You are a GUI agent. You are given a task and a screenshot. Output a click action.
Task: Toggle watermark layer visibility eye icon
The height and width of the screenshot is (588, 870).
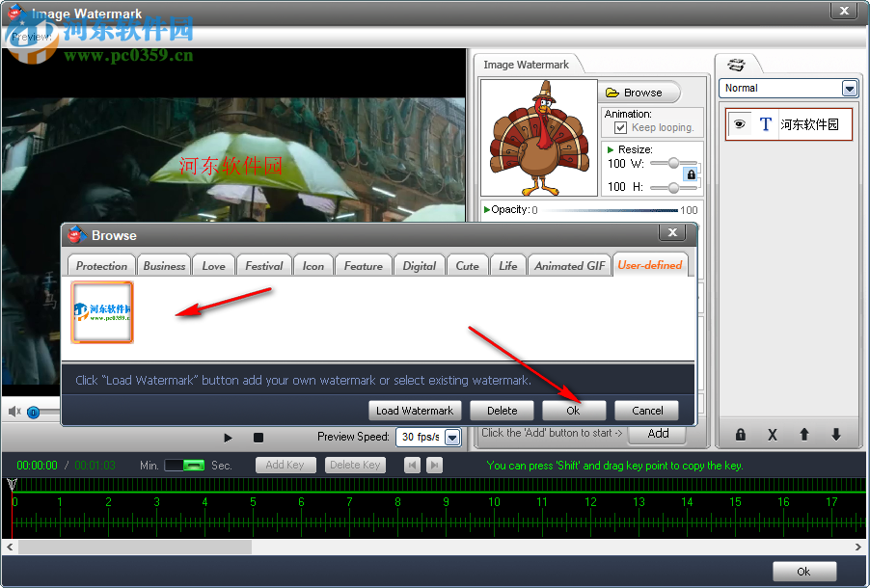pyautogui.click(x=739, y=124)
